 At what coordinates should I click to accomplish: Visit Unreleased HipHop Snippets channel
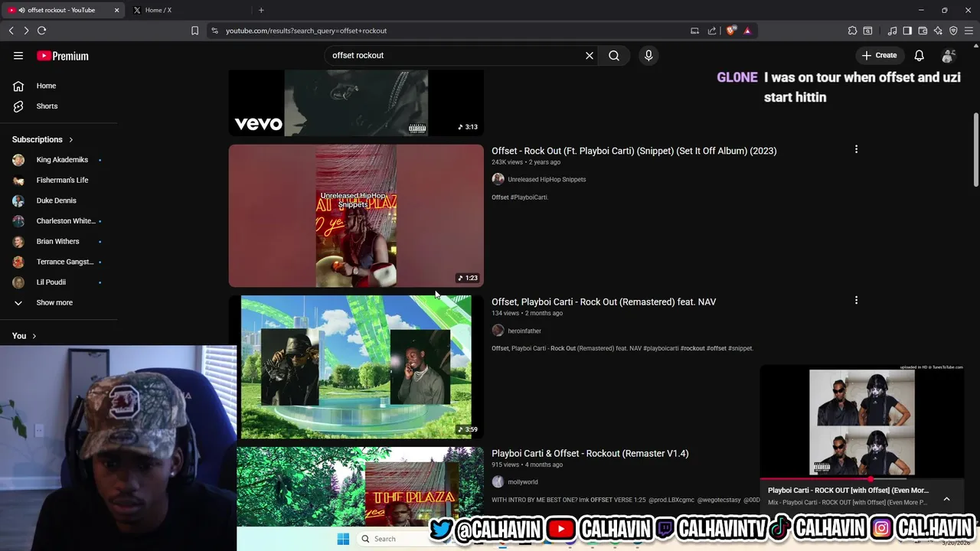tap(547, 179)
